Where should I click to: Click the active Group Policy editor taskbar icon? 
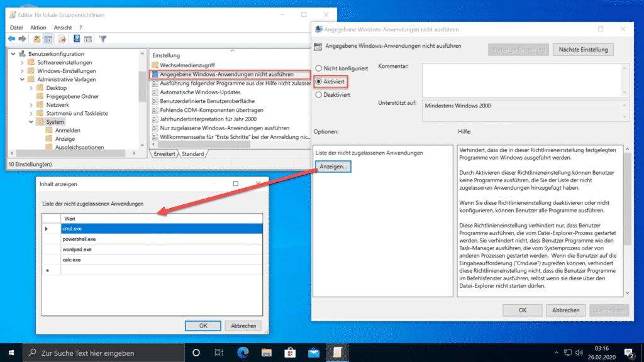point(337,353)
